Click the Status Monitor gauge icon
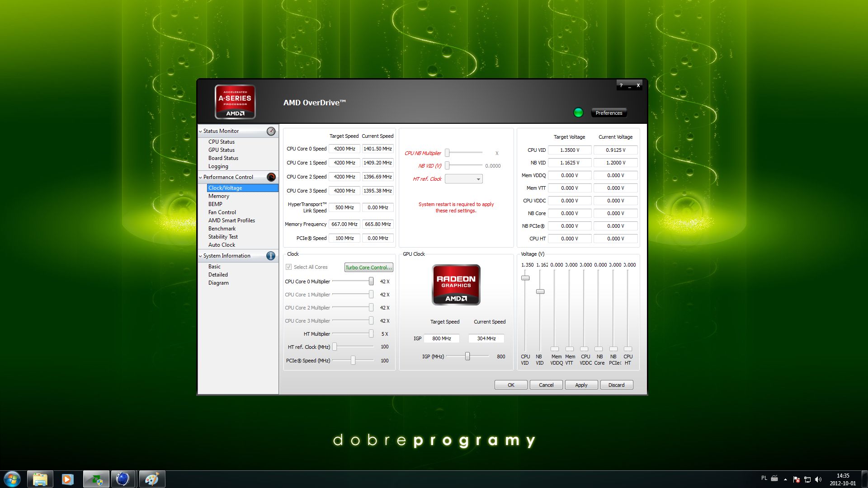 [271, 131]
